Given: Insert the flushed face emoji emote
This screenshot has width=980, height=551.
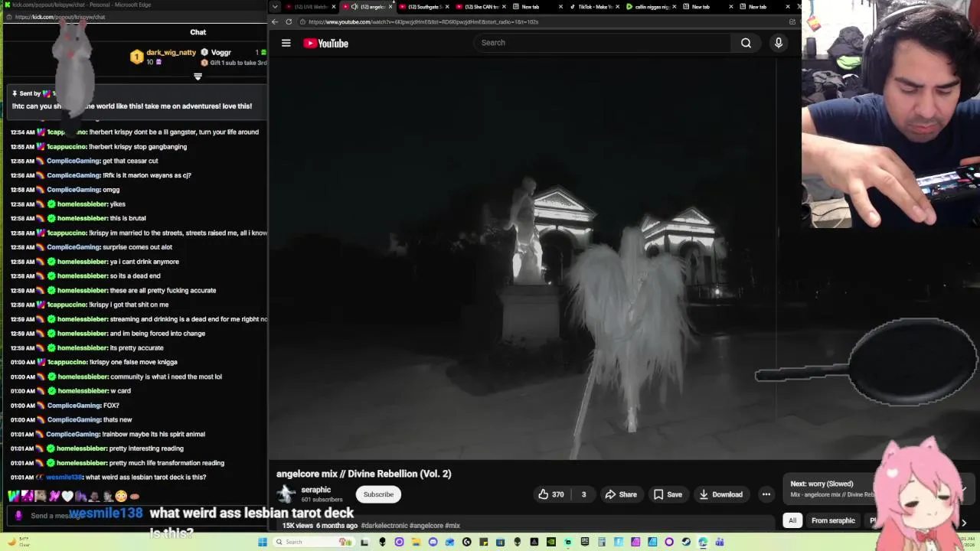Looking at the screenshot, I should tap(121, 496).
